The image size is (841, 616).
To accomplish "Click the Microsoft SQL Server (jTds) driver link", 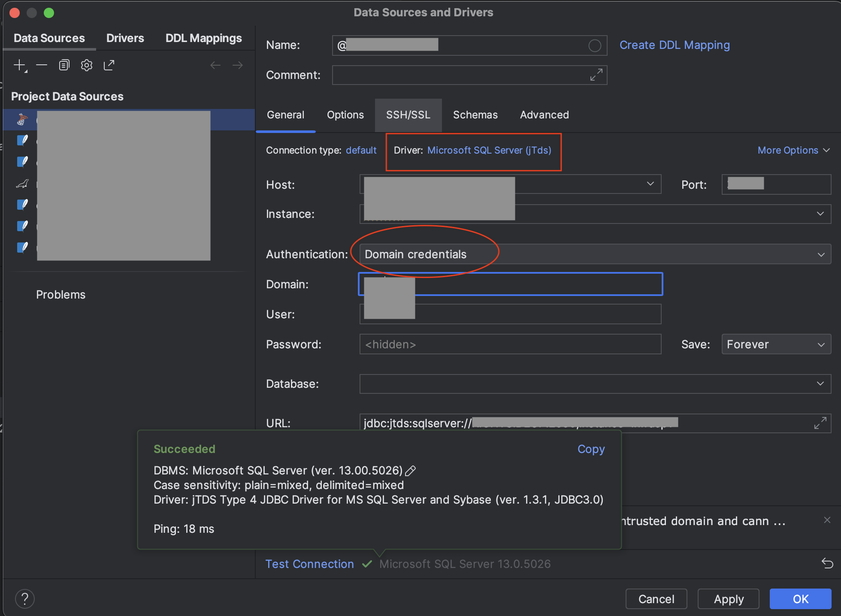I will tap(489, 150).
